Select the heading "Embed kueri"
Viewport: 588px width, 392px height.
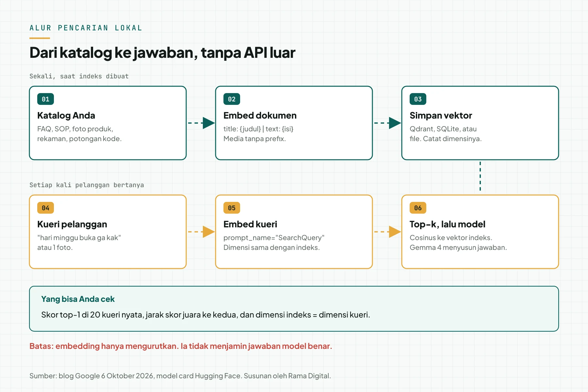click(x=250, y=224)
